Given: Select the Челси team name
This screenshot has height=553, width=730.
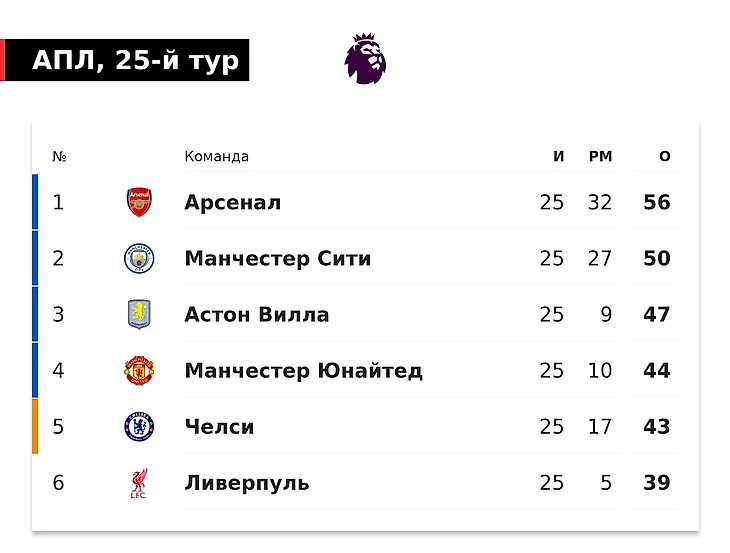Looking at the screenshot, I should coord(219,427).
